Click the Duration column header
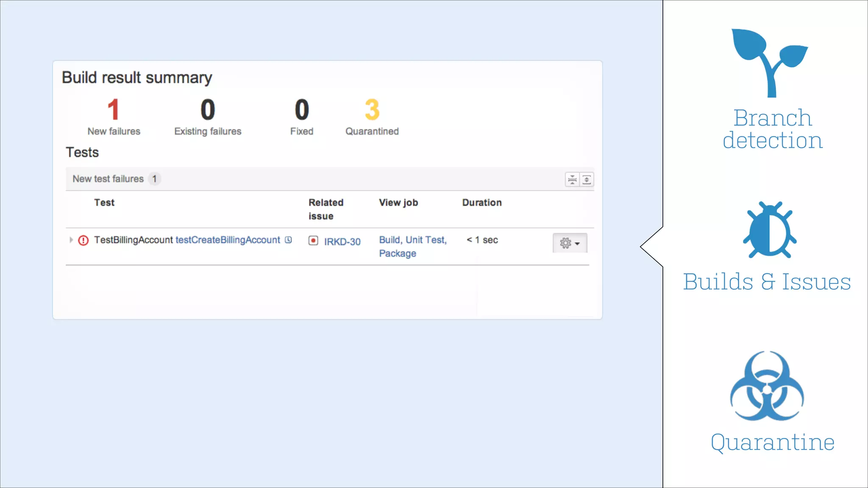 (x=482, y=202)
